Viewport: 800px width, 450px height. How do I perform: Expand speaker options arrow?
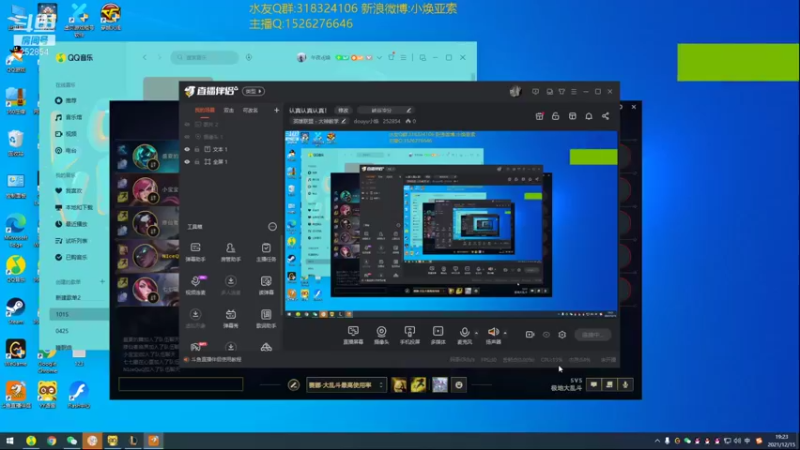point(505,333)
